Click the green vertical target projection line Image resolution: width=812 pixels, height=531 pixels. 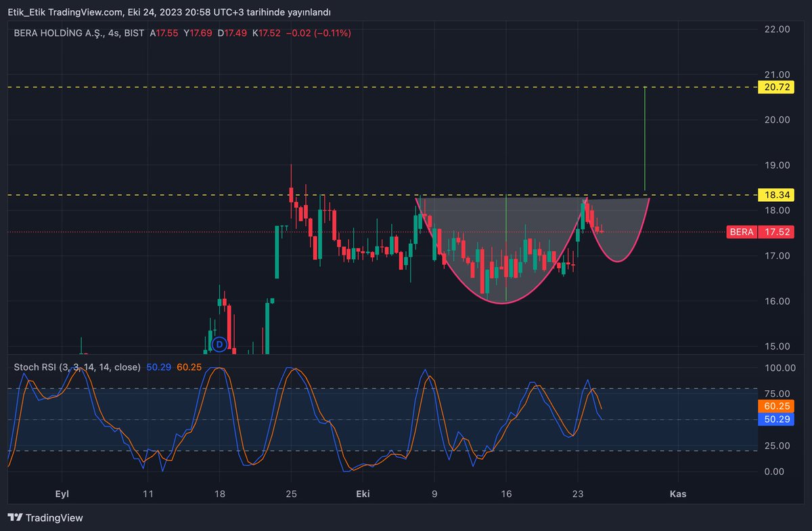coord(645,139)
